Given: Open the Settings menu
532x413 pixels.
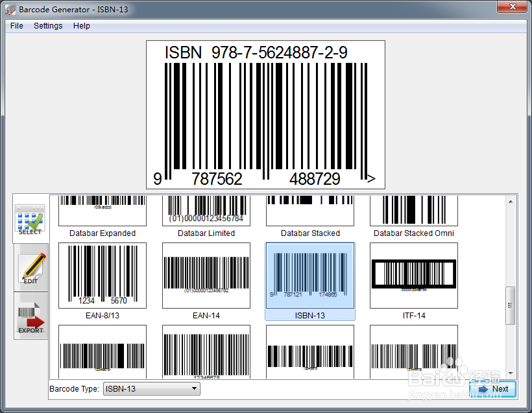Looking at the screenshot, I should (x=48, y=26).
